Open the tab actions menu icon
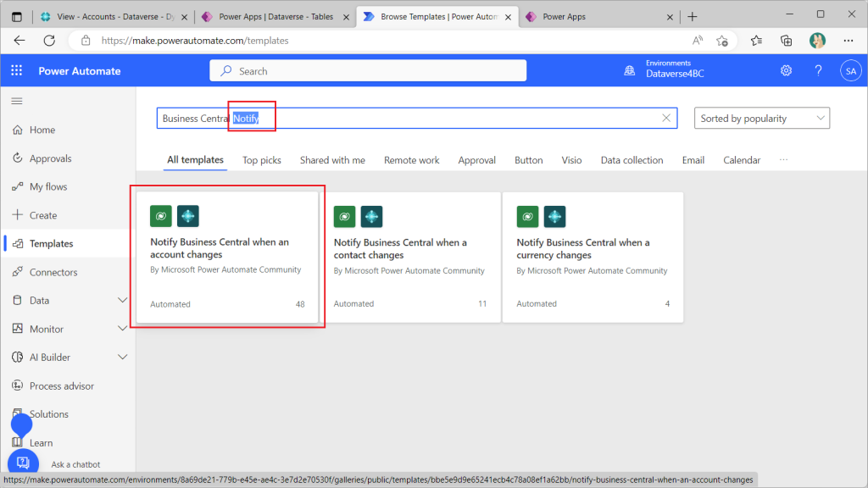 tap(17, 17)
